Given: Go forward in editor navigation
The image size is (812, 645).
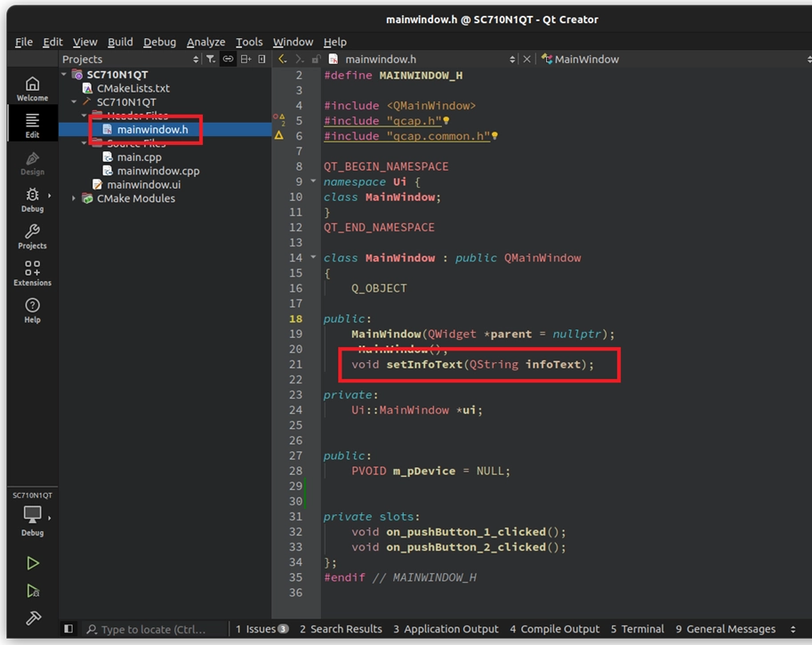Looking at the screenshot, I should (300, 59).
